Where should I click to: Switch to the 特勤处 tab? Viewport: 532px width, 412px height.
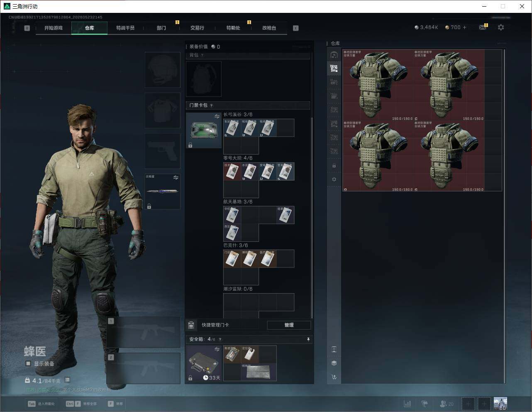click(x=233, y=28)
